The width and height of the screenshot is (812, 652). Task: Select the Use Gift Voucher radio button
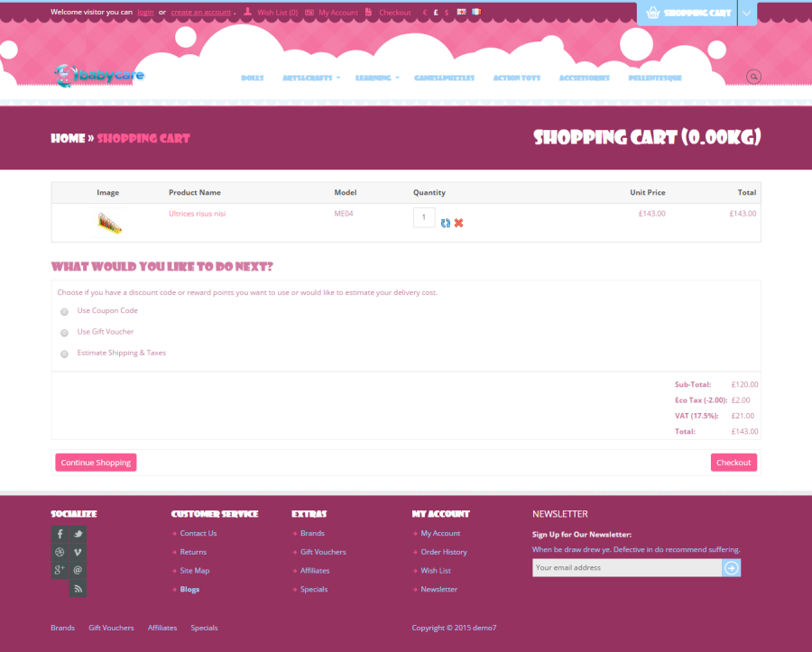click(x=64, y=333)
